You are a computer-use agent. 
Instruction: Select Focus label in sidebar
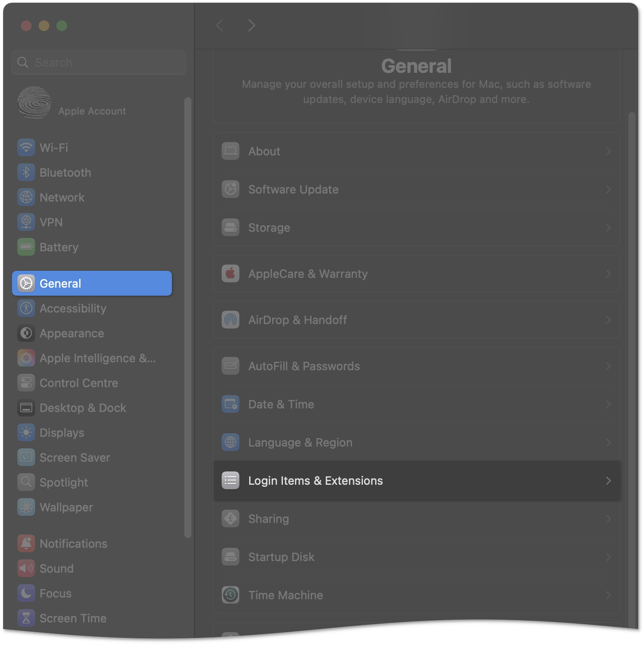56,594
